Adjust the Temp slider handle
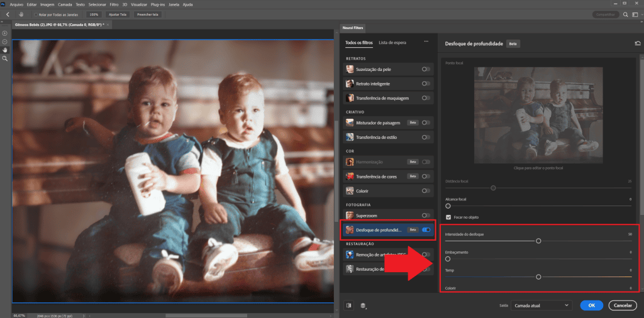Viewport: 644px width, 318px height. (538, 277)
